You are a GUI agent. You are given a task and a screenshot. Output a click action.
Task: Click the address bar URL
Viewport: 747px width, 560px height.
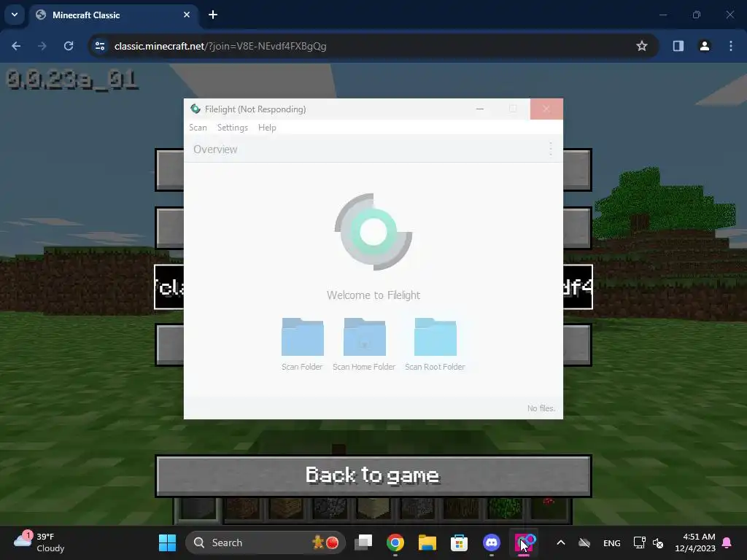point(220,46)
